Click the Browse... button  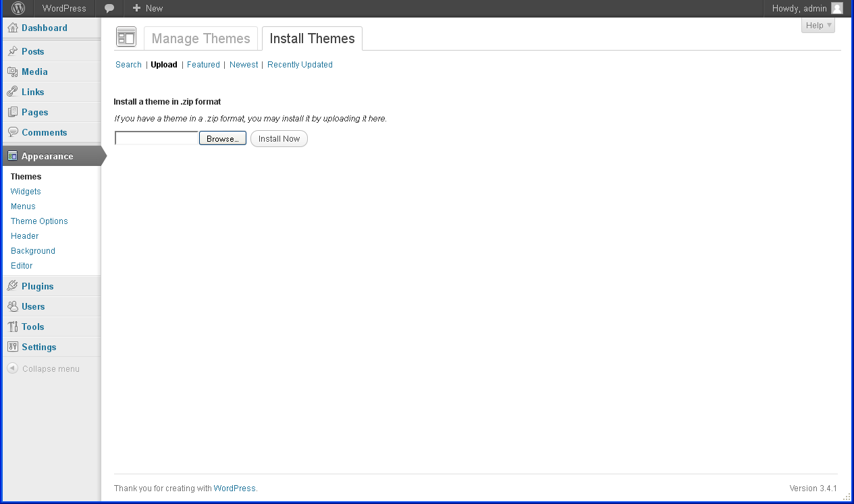(x=223, y=138)
